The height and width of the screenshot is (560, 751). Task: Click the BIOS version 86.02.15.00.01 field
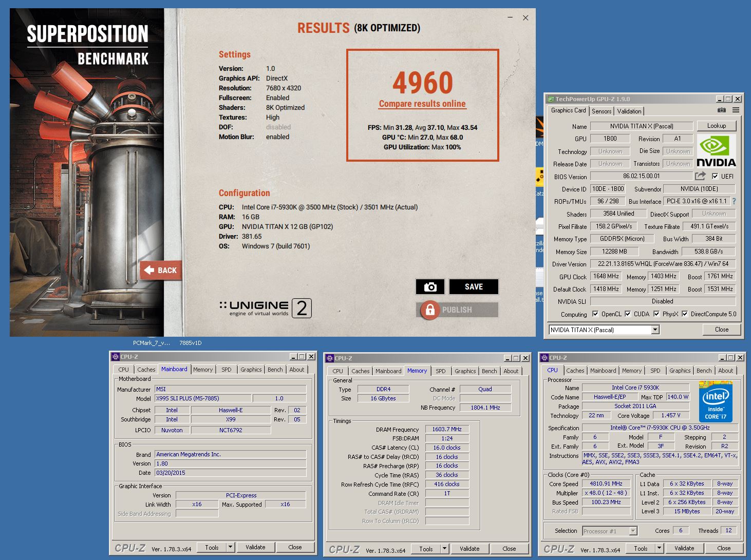pos(642,176)
